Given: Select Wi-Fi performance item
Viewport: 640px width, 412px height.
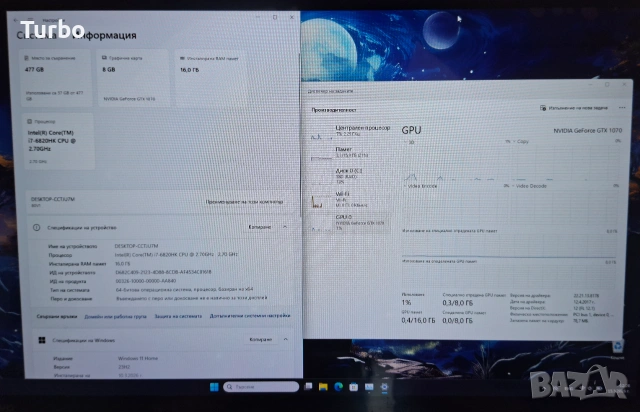Looking at the screenshot, I should point(350,199).
